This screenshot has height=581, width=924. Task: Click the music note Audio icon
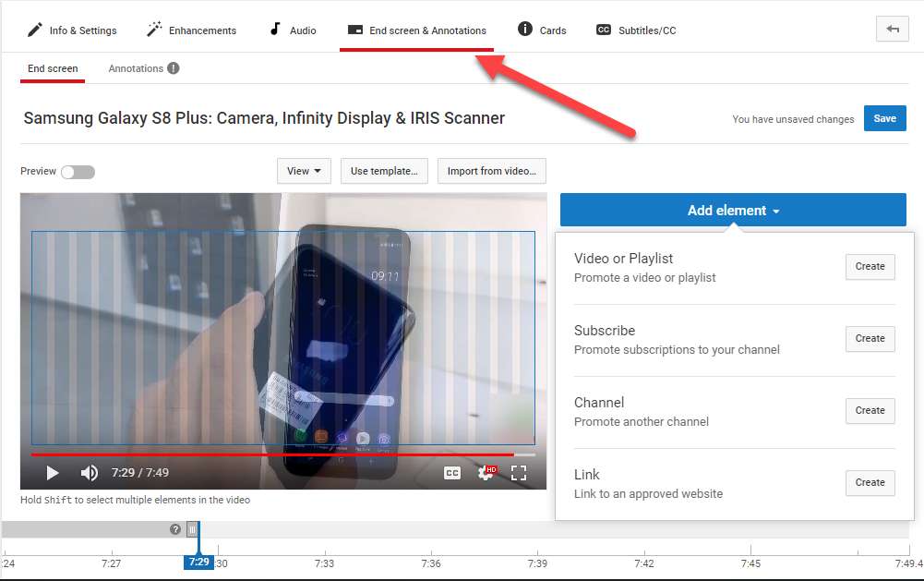pyautogui.click(x=274, y=29)
